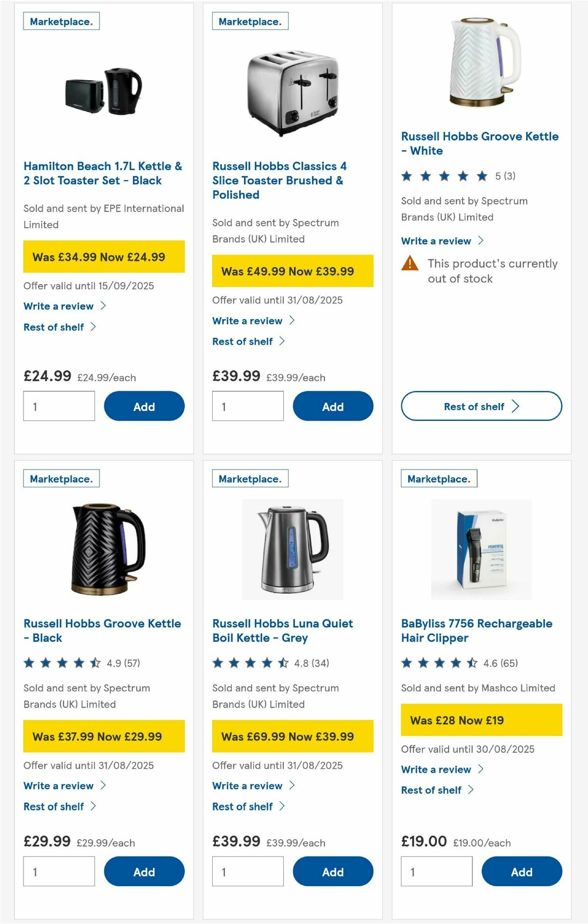Click the Marketplace badge on Russell Hobbs Classics toaster
Image resolution: width=588 pixels, height=924 pixels.
[249, 21]
